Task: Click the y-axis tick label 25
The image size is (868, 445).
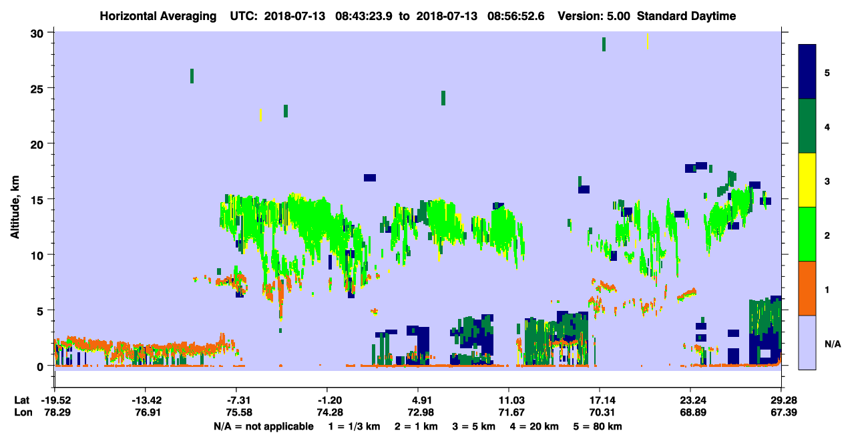Action: pyautogui.click(x=37, y=88)
